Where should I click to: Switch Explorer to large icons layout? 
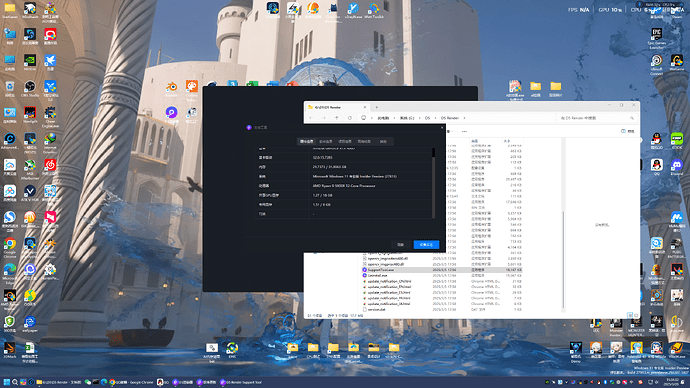tap(636, 315)
